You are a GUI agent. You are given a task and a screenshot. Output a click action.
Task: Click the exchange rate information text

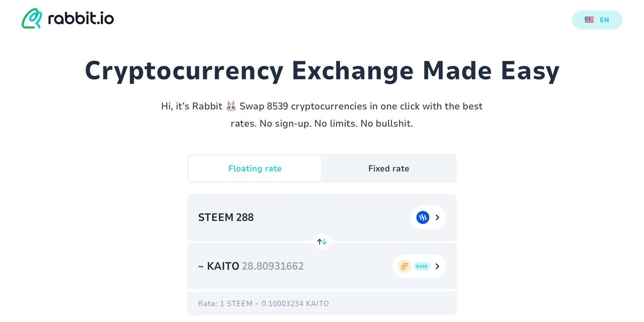[263, 303]
